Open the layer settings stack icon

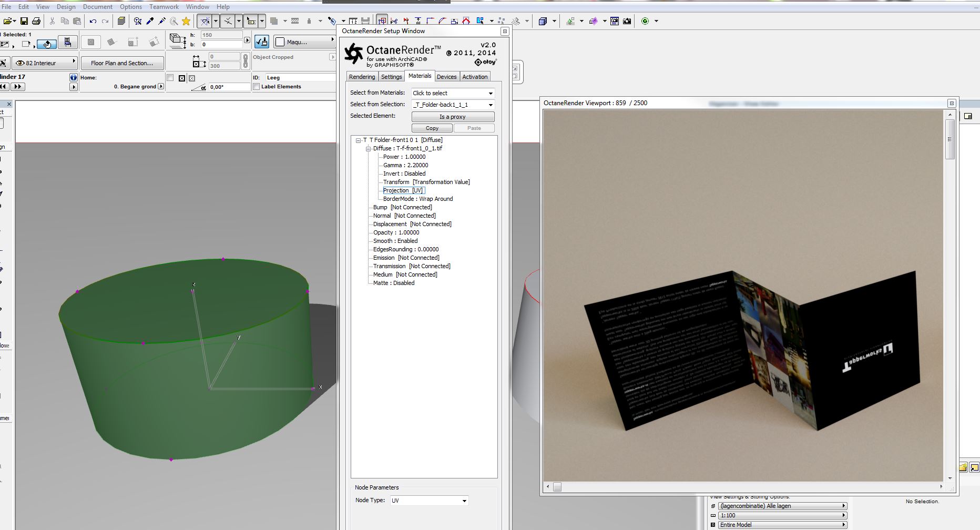coord(121,21)
